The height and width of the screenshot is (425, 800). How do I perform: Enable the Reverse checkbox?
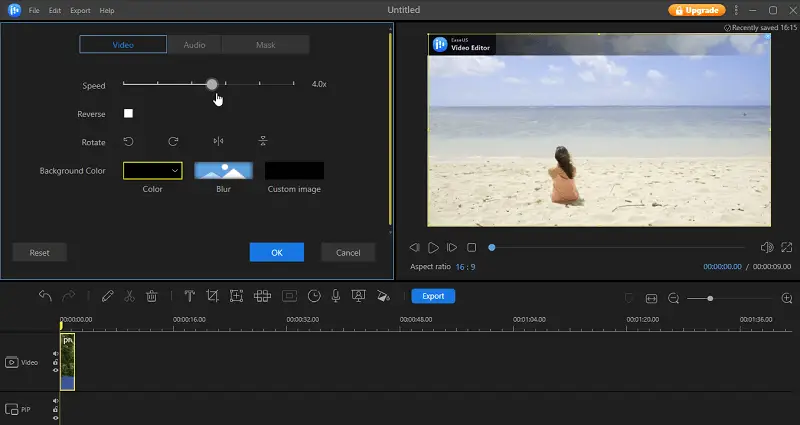pos(129,113)
